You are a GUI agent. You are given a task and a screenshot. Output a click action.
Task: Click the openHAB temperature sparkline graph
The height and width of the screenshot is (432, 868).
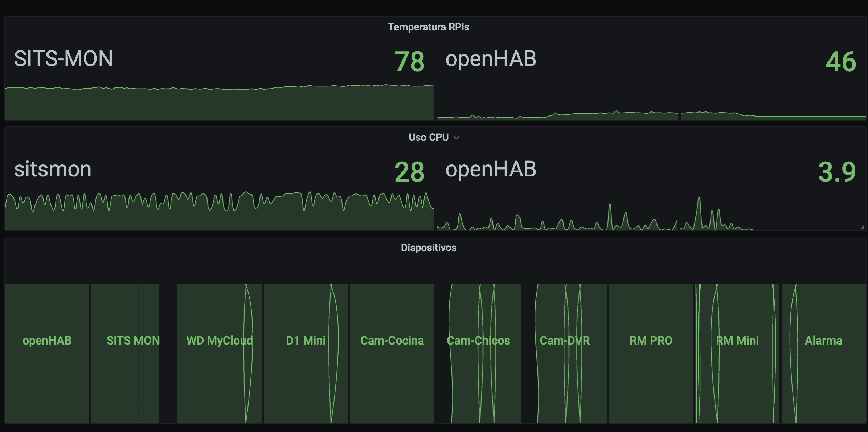651,115
